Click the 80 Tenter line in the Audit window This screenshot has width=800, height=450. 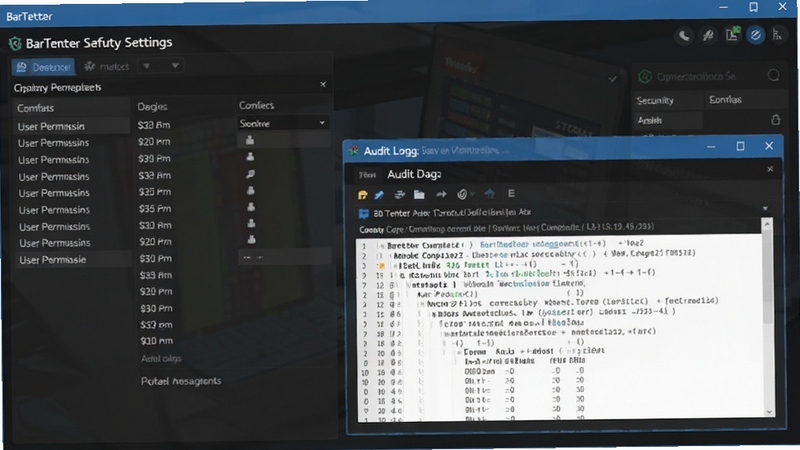[452, 212]
